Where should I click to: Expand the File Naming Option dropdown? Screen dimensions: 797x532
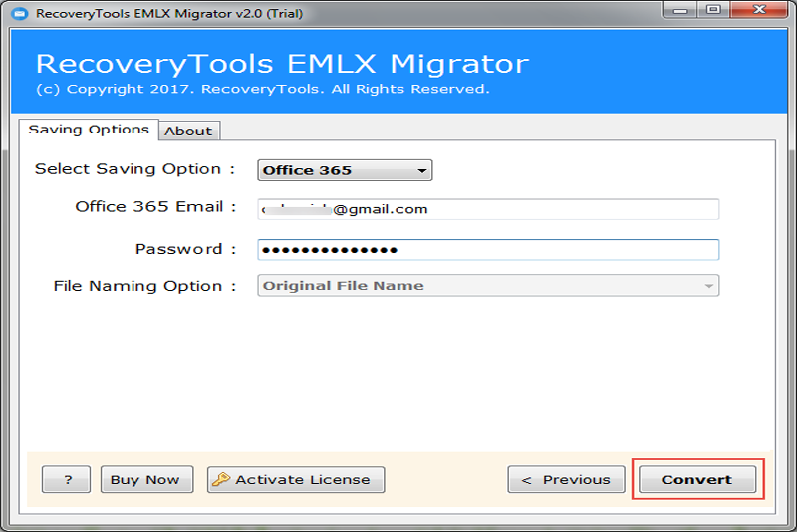tap(488, 286)
